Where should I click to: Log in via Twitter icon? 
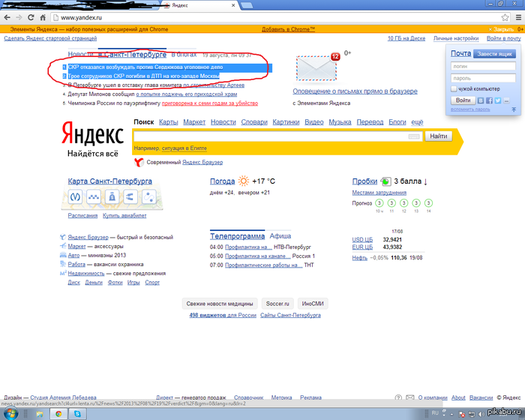498,100
